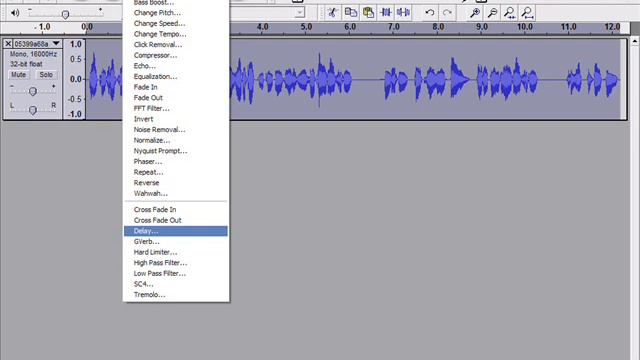The image size is (640, 360).
Task: Click the Trim audio outside selection icon
Action: pos(386,13)
